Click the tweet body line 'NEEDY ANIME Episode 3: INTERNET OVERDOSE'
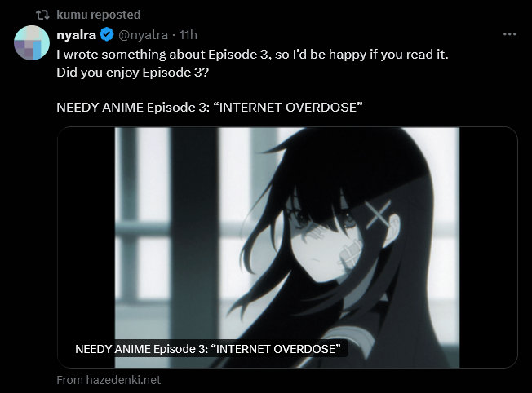 210,108
